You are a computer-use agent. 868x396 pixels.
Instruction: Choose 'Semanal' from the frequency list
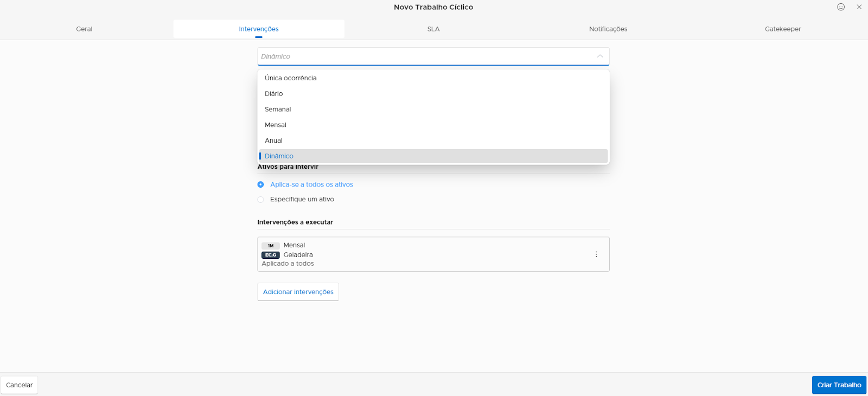(433, 110)
